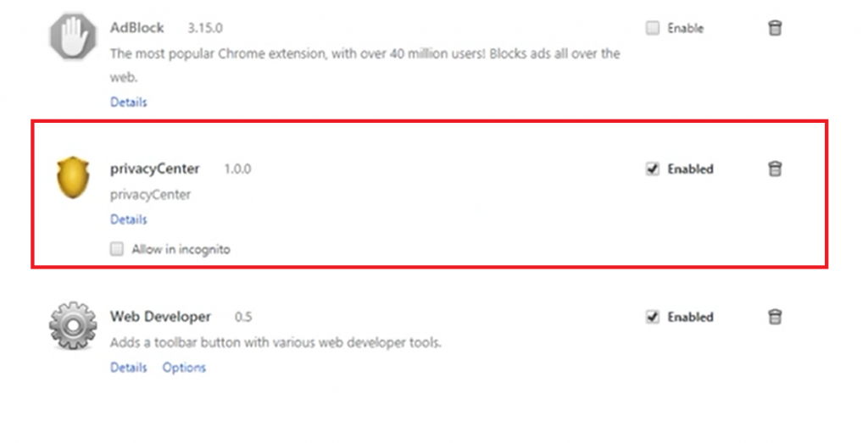Click the Web Developer gear icon
This screenshot has width=868, height=443.
tap(72, 326)
